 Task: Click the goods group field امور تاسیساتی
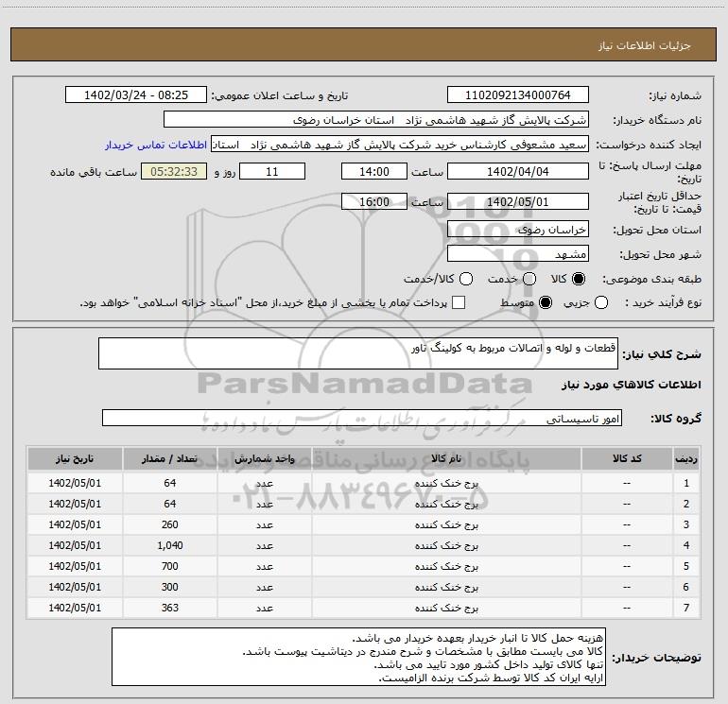[362, 418]
